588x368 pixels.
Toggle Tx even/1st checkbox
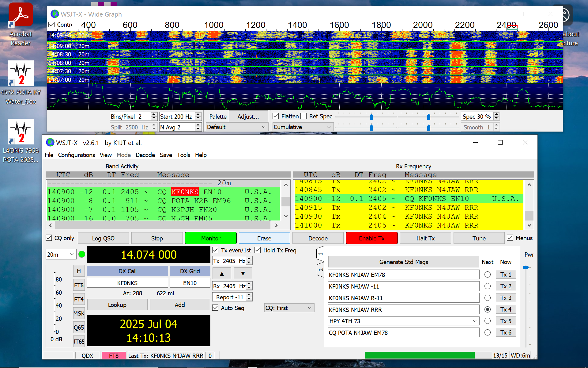click(215, 250)
